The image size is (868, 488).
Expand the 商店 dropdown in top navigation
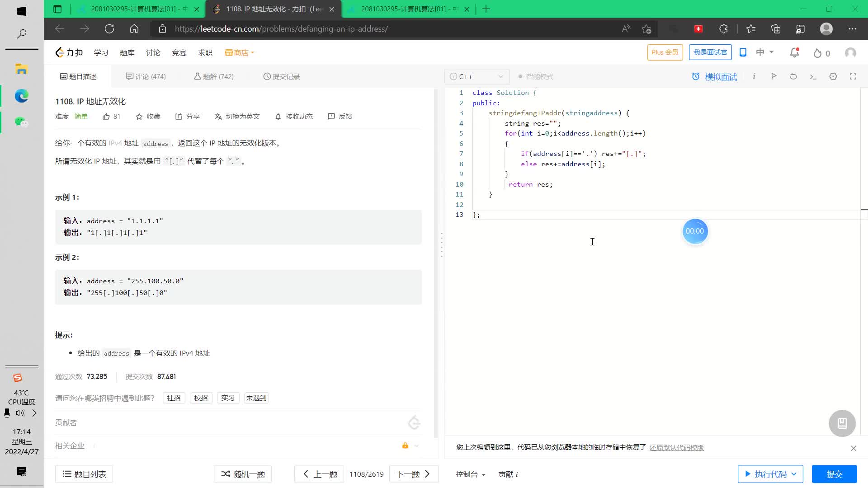[x=239, y=52]
